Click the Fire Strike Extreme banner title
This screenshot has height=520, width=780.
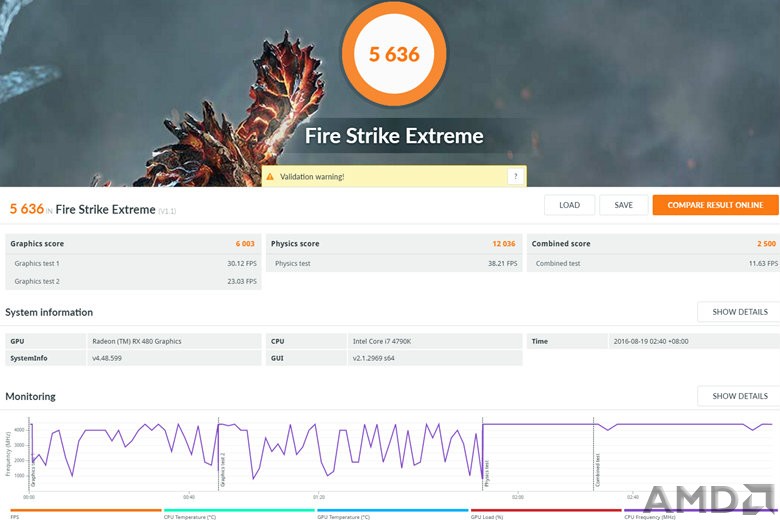coord(394,136)
